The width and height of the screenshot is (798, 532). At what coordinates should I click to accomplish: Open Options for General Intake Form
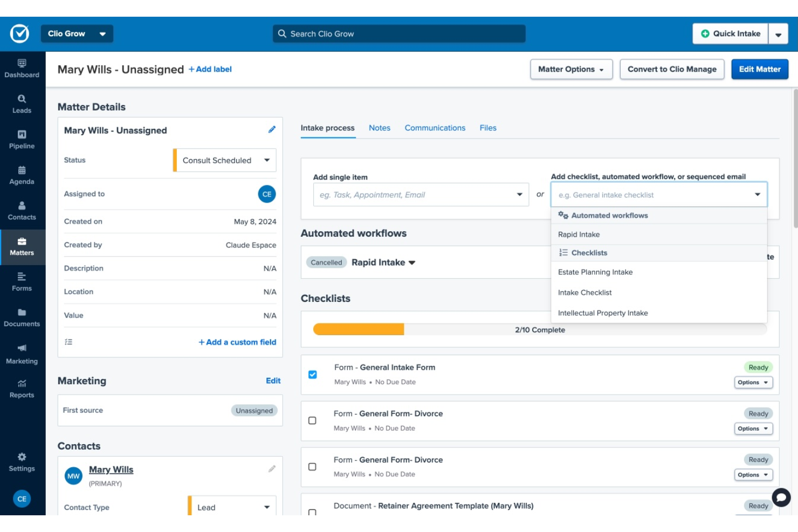[753, 382]
